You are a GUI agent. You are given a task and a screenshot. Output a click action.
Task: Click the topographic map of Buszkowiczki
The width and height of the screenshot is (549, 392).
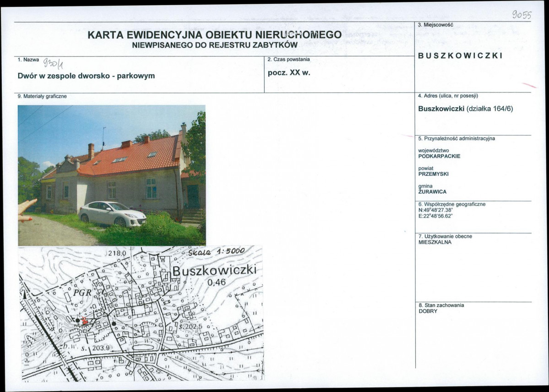tap(142, 311)
